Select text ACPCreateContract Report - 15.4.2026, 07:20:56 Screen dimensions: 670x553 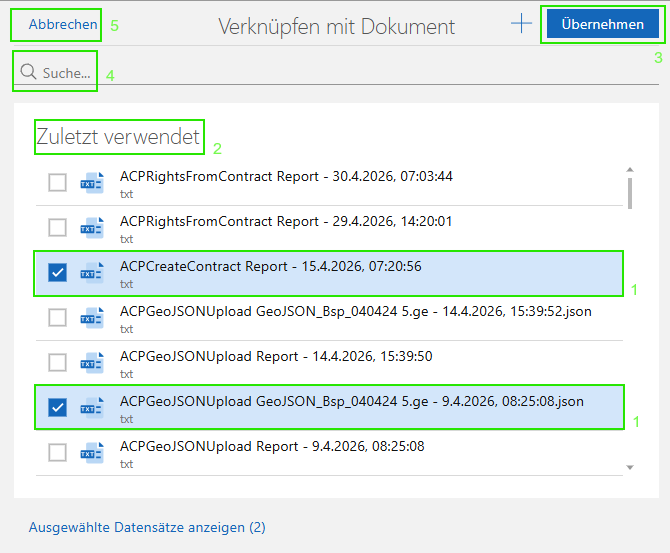point(270,266)
